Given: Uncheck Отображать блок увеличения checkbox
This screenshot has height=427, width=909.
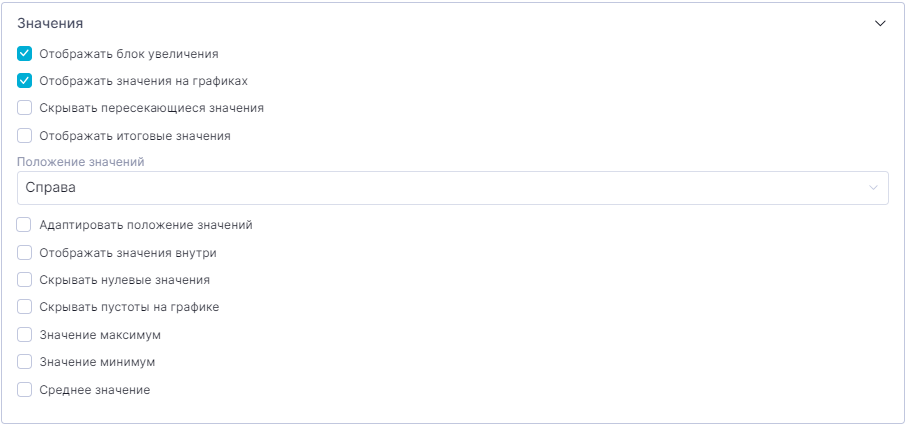Looking at the screenshot, I should [25, 54].
